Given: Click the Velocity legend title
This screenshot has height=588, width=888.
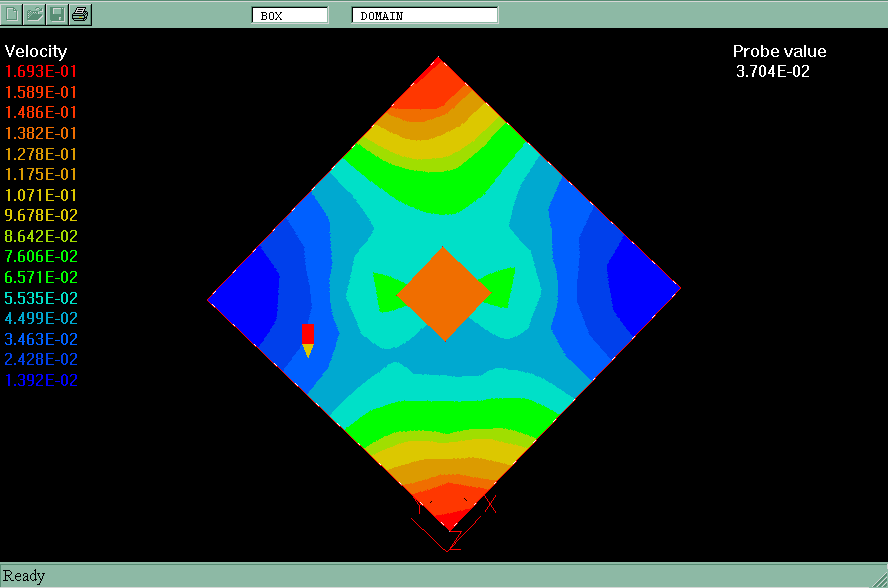Looking at the screenshot, I should point(36,51).
